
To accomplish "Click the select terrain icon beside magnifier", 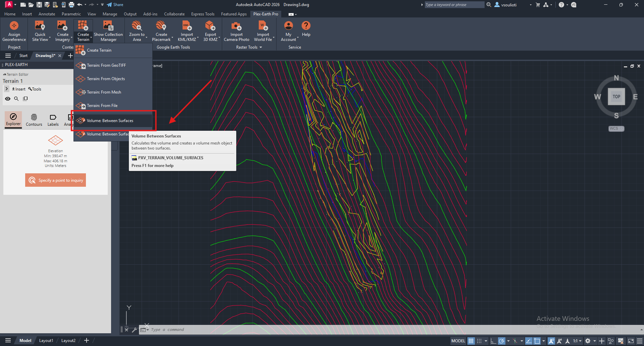I will click(25, 99).
